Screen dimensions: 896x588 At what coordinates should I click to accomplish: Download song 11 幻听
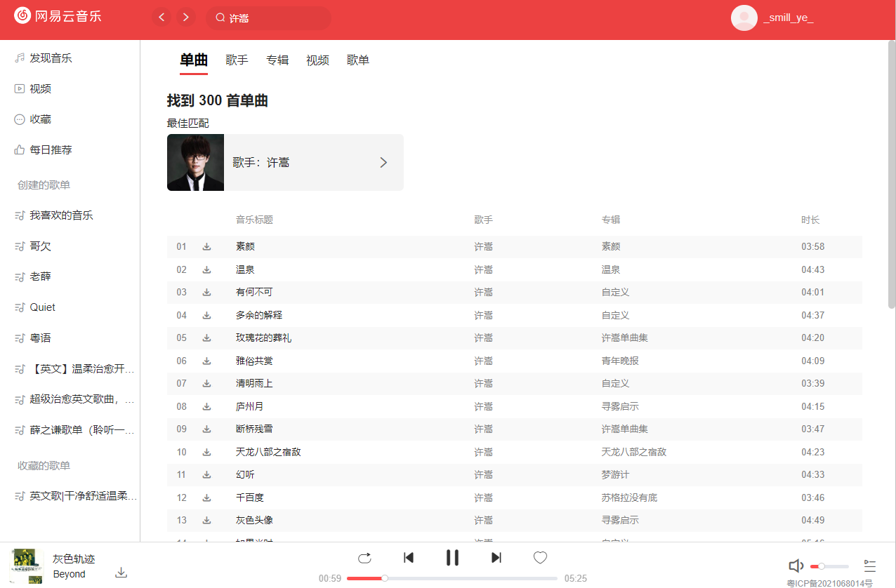[x=206, y=475]
